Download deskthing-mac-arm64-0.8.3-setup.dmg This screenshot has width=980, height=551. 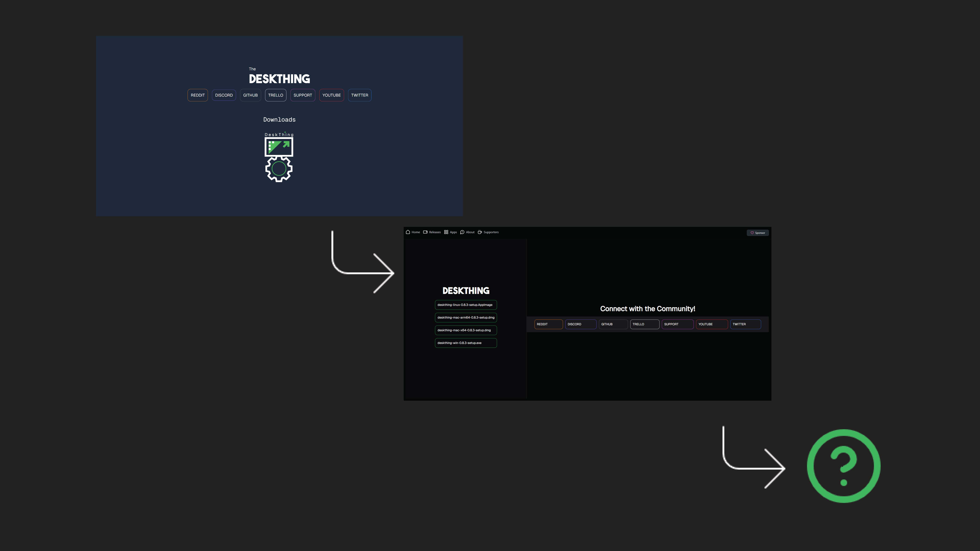(x=466, y=318)
